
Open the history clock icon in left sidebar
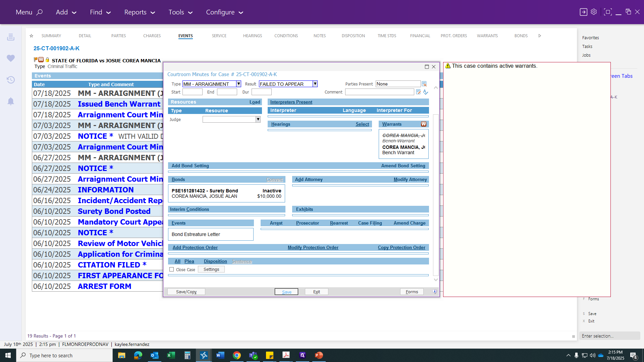tap(11, 80)
